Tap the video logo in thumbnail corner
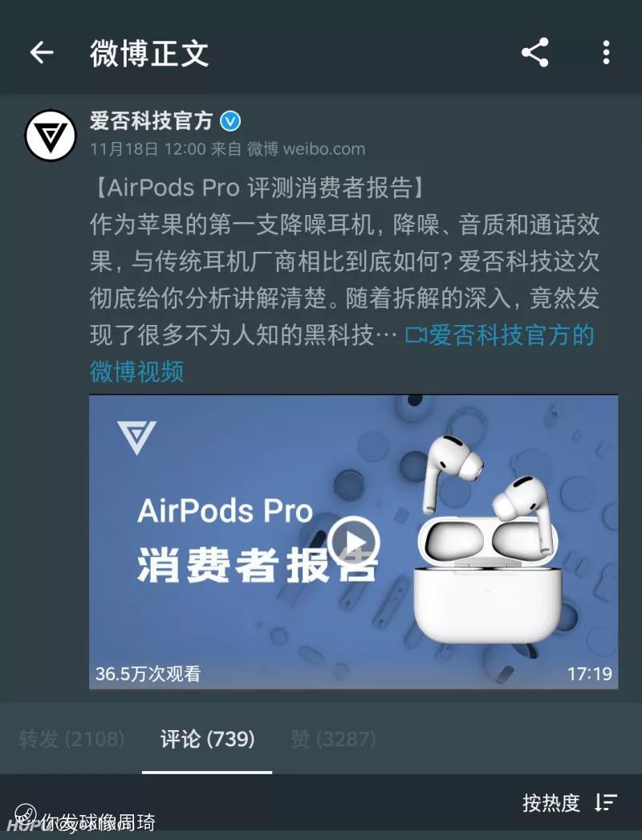The width and height of the screenshot is (642, 840). pos(136,437)
